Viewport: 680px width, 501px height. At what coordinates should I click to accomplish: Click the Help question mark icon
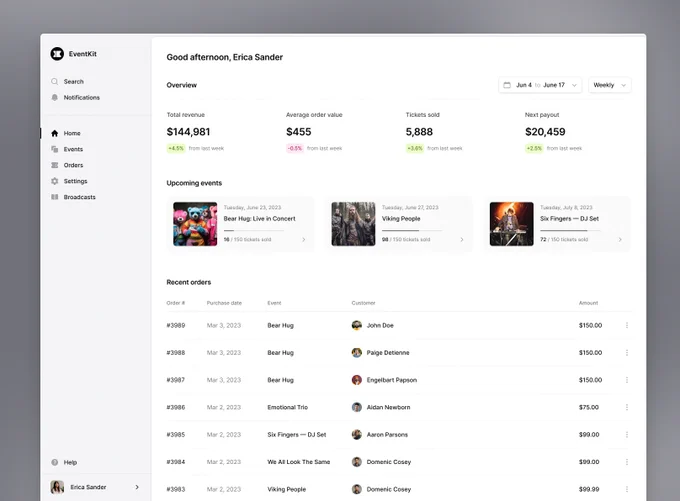click(55, 462)
